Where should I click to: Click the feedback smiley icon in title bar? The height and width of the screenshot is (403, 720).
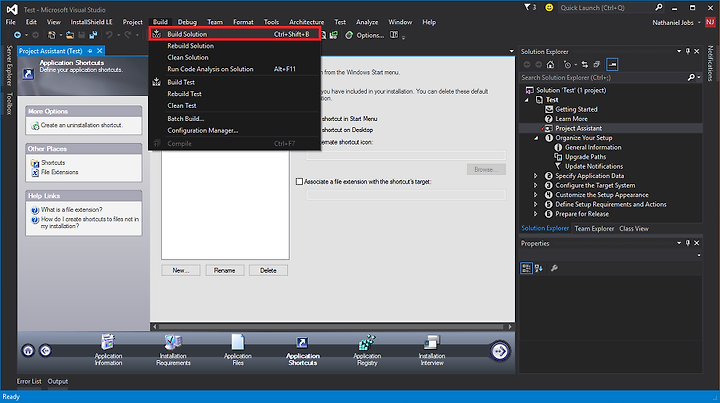click(x=549, y=7)
